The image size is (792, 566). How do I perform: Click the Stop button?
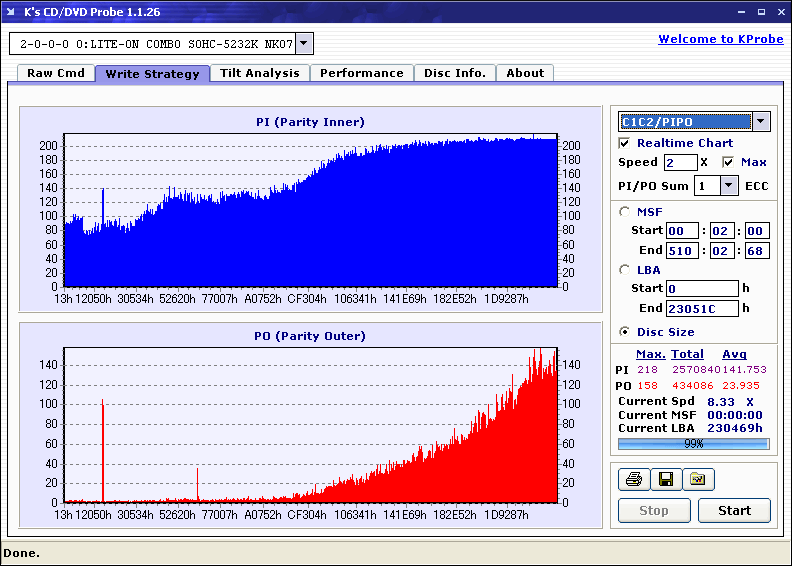pyautogui.click(x=654, y=510)
